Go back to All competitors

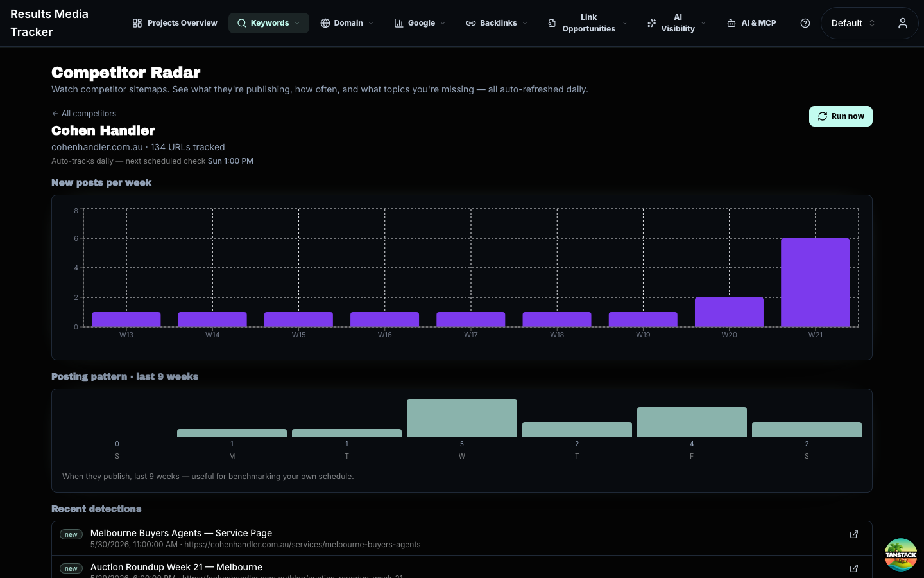pyautogui.click(x=84, y=114)
